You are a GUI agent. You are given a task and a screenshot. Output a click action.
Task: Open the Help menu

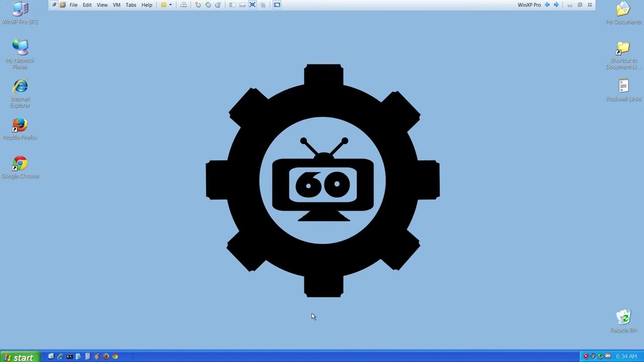coord(147,5)
